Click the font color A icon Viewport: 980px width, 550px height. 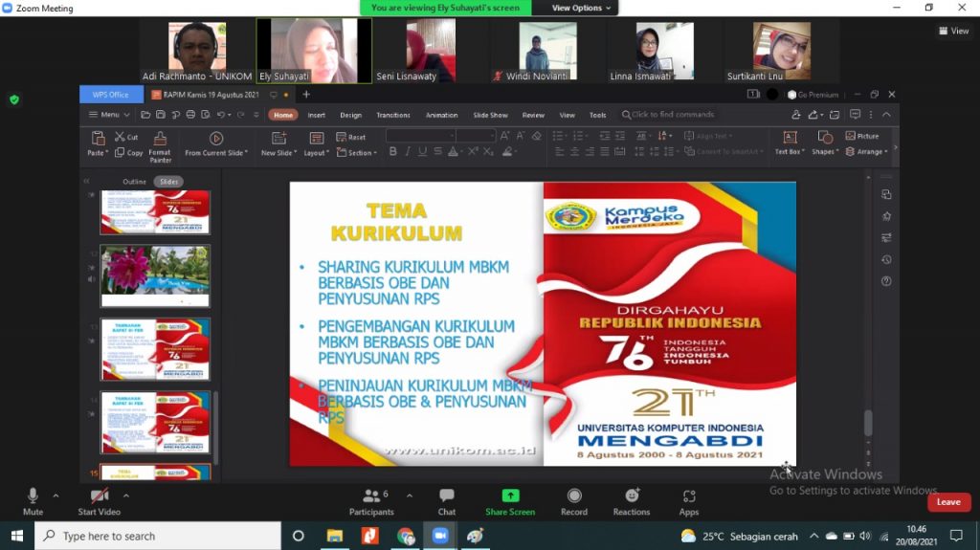click(453, 151)
